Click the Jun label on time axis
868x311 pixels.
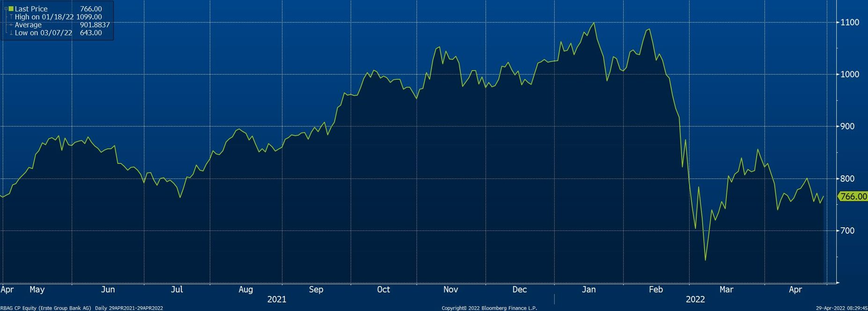(x=108, y=289)
